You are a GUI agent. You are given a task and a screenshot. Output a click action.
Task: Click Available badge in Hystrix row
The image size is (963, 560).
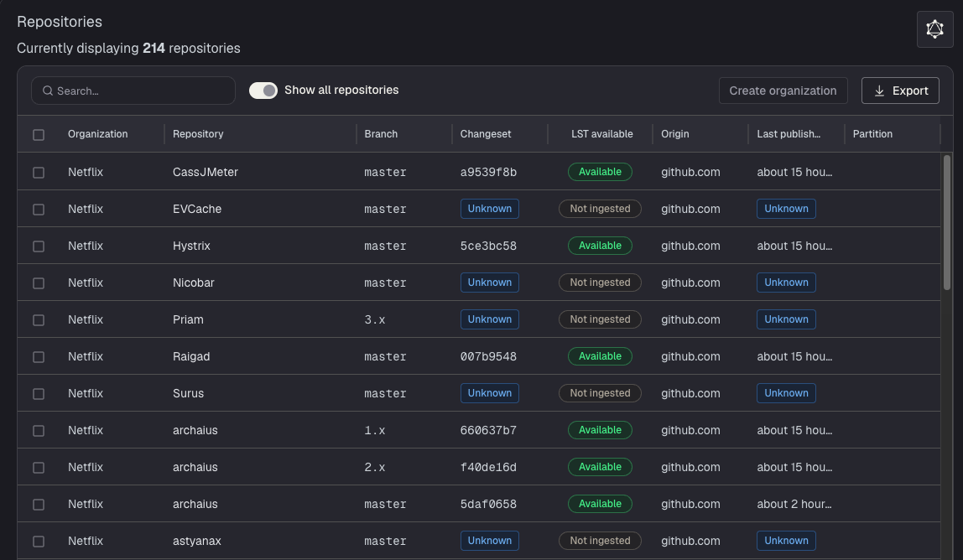(600, 246)
